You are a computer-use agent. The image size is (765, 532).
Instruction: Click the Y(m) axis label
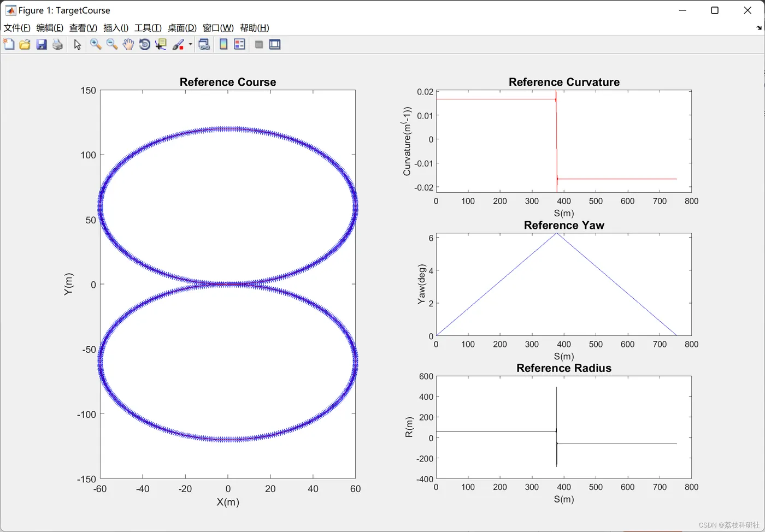[68, 284]
